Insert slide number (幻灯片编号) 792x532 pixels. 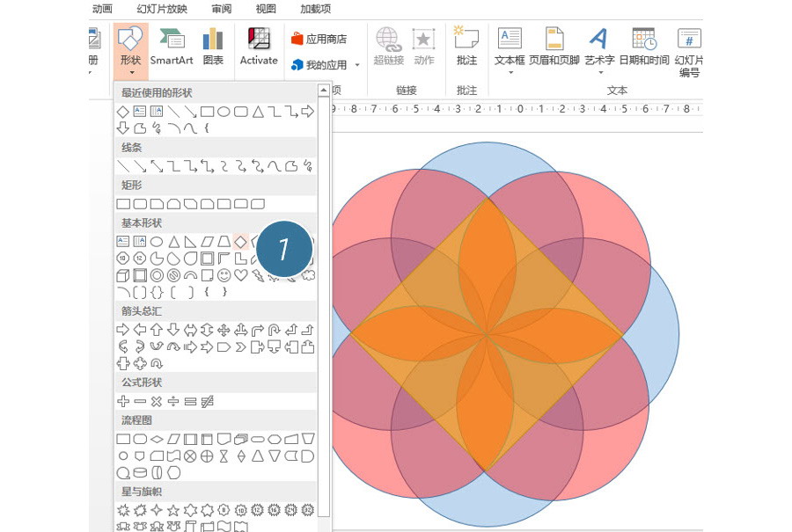click(688, 51)
